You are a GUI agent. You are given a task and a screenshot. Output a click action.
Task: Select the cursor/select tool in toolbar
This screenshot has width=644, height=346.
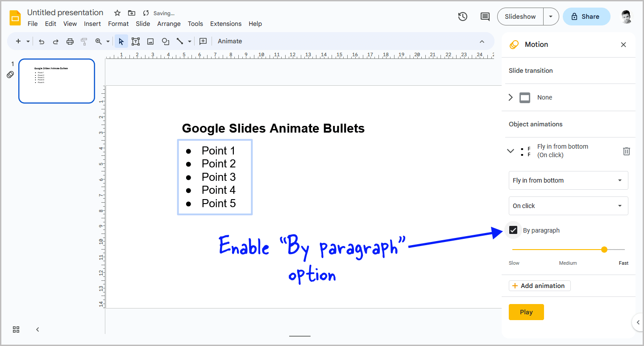coord(121,41)
